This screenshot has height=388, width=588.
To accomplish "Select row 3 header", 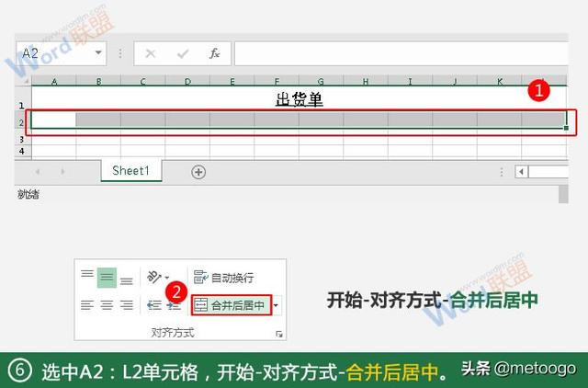I will (x=22, y=139).
